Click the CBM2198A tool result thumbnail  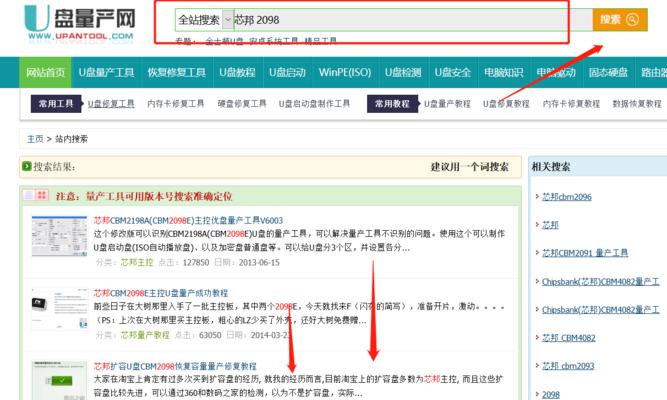click(x=59, y=236)
